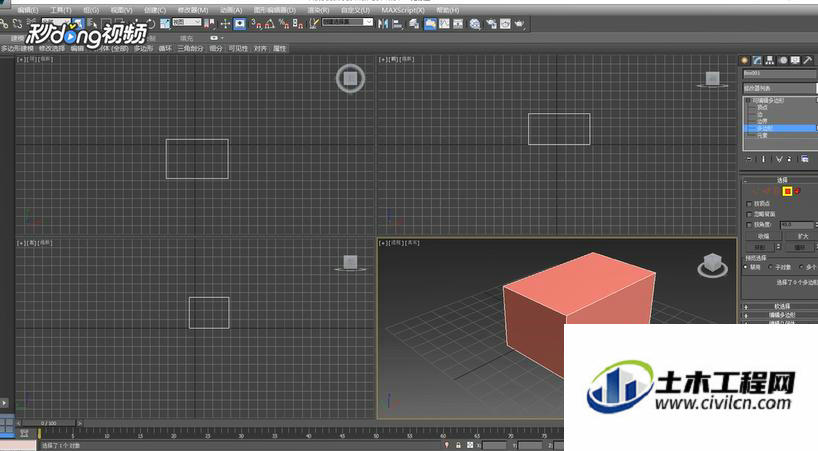The image size is (818, 451).
Task: Open the Utilities hammer panel tab
Action: [x=808, y=60]
